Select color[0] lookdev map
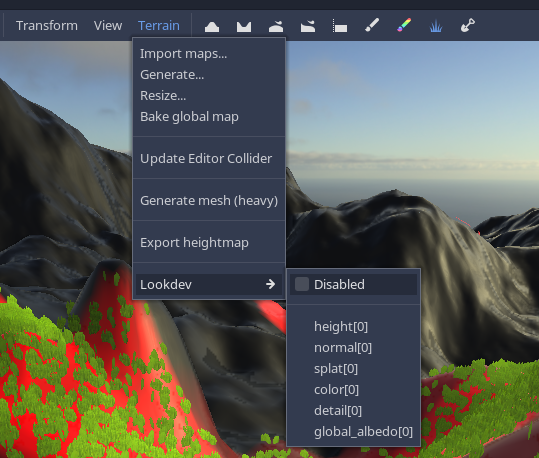Screen dimensions: 539x458 pyautogui.click(x=353, y=389)
